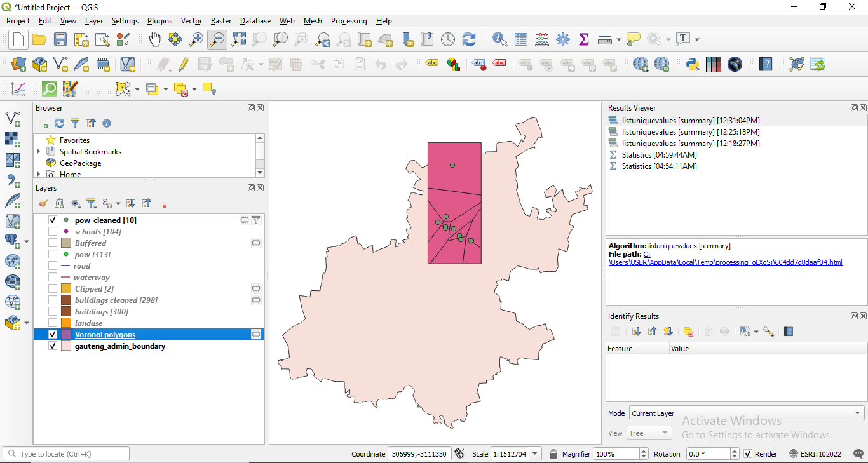Open the Mode Current Layer dropdown
This screenshot has height=463, width=868.
click(747, 413)
